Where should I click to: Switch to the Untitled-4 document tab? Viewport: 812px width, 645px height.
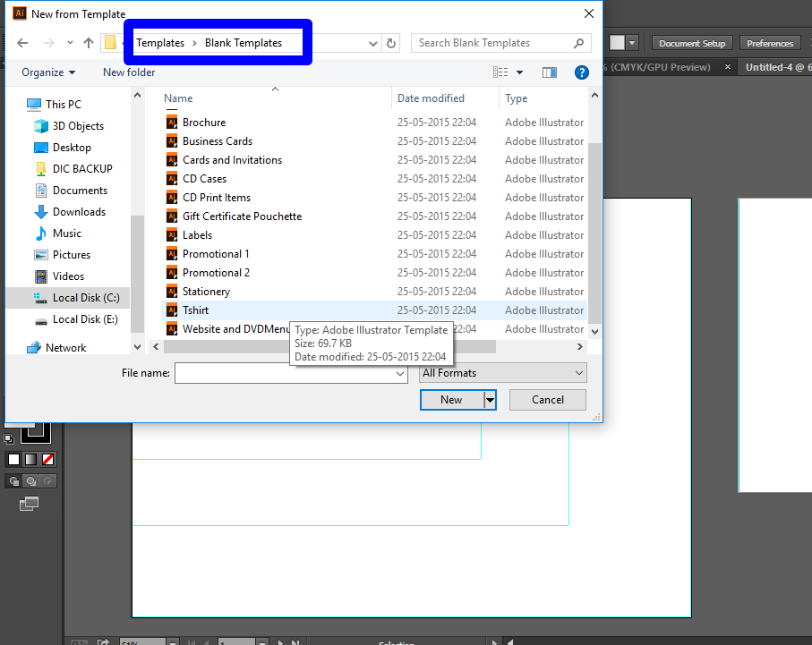[777, 67]
